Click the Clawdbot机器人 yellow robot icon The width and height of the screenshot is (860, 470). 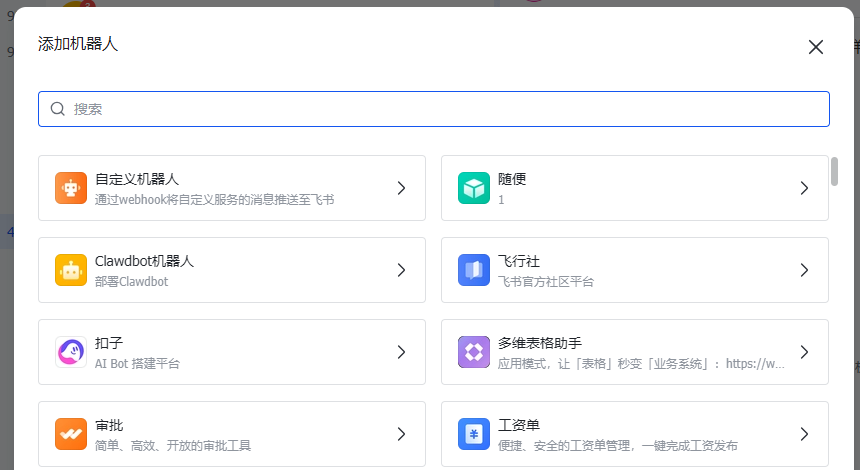[x=71, y=270]
